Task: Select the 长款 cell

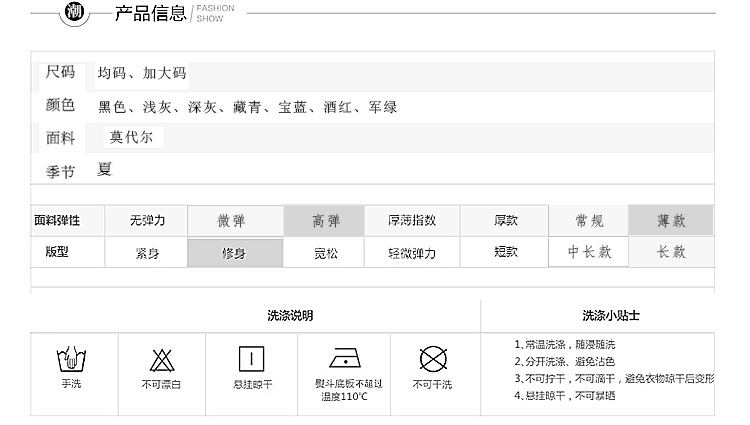Action: (x=671, y=252)
